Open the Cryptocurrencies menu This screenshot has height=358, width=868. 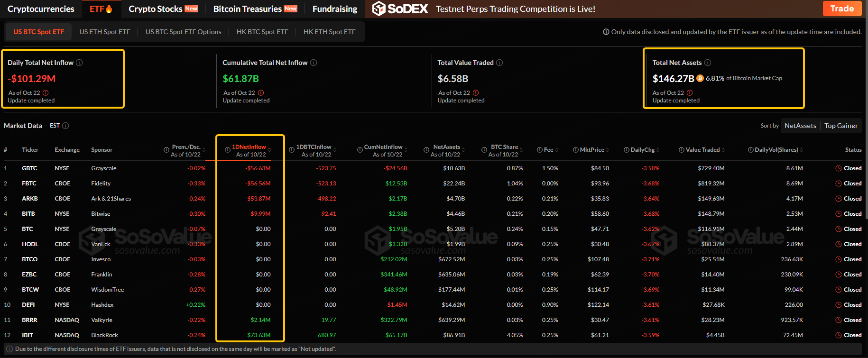coord(41,9)
